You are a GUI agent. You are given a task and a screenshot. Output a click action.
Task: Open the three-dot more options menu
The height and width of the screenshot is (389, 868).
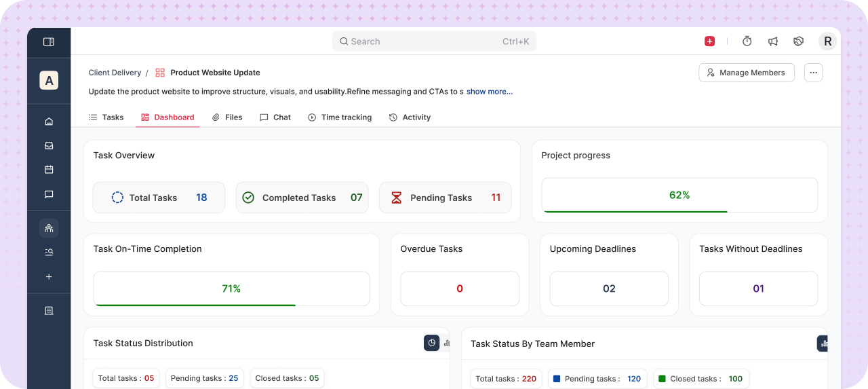(x=813, y=73)
